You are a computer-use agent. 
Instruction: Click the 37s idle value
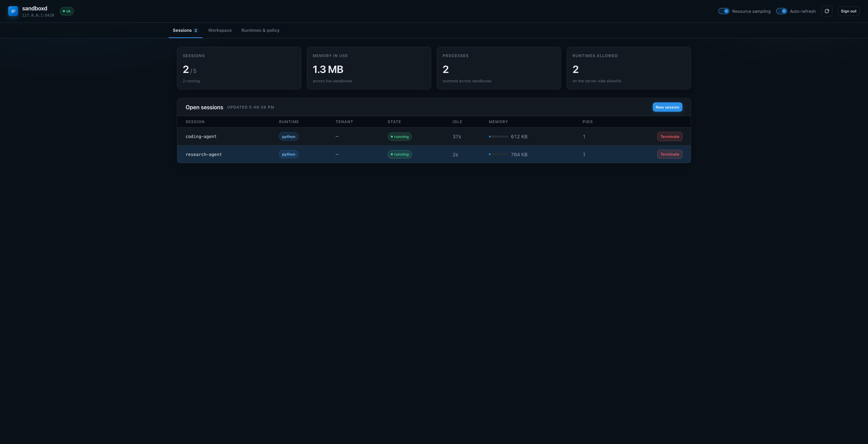[457, 137]
